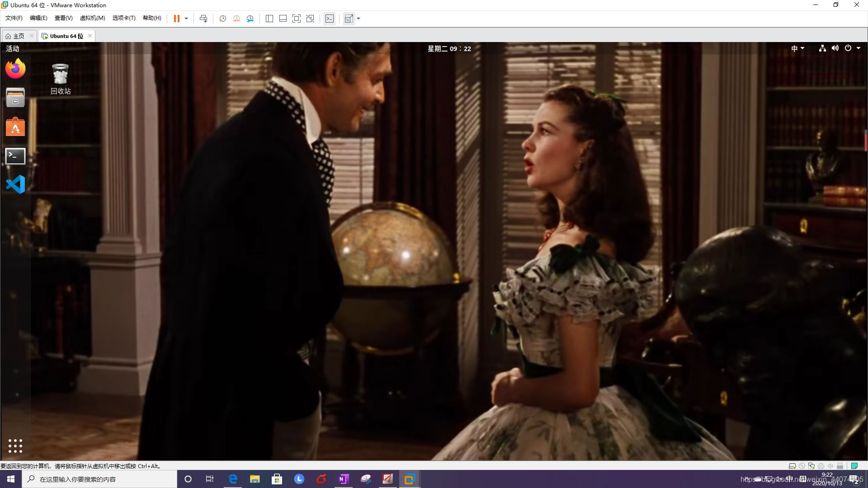Click the CD/DVD device status icon
Viewport: 868px width, 488px height.
coord(802,466)
